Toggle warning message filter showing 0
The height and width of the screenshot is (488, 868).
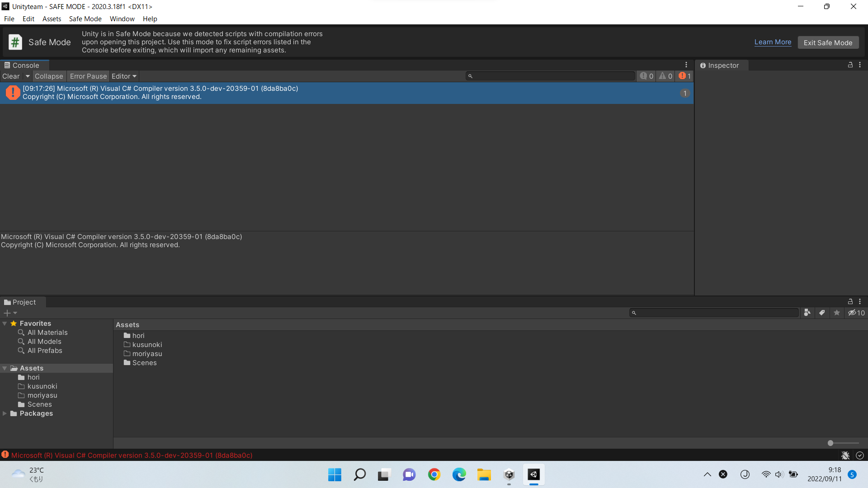pos(665,76)
